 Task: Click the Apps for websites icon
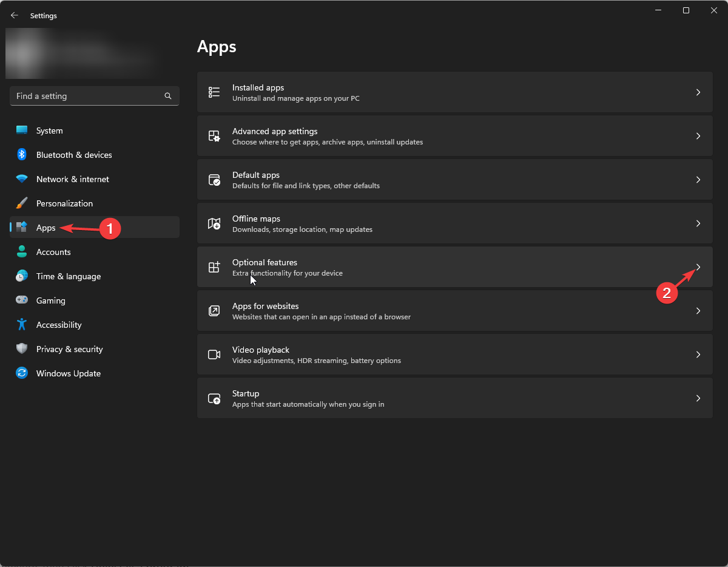click(x=214, y=311)
